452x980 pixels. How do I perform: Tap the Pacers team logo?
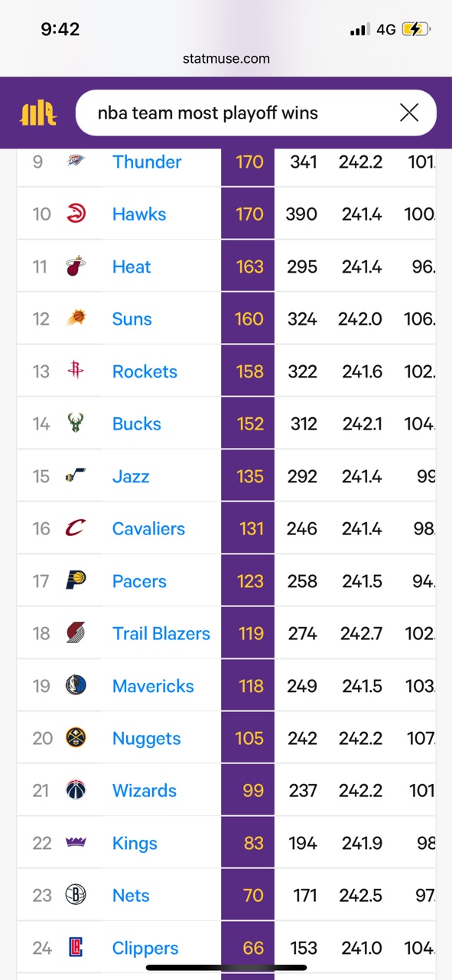coord(76,580)
